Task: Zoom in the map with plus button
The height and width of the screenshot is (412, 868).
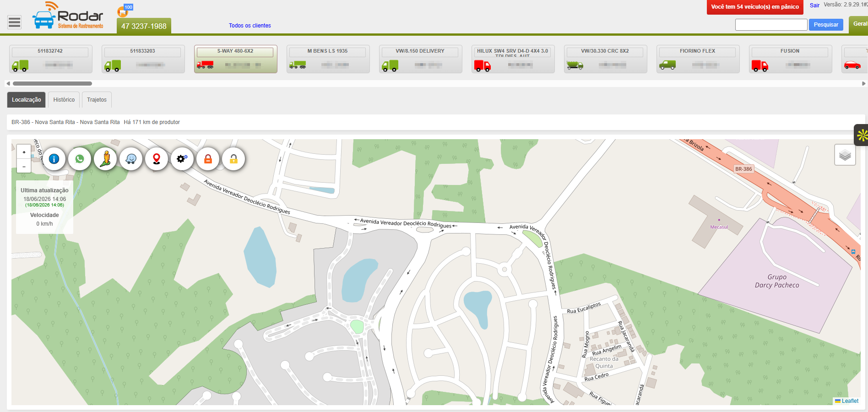Action: pos(24,152)
